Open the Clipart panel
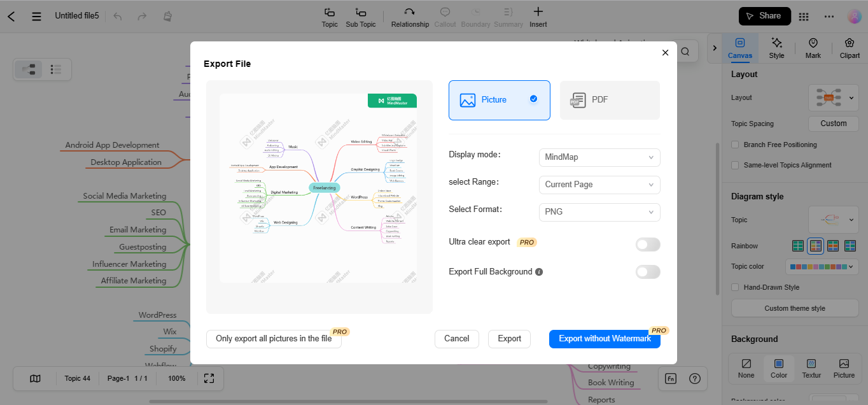Viewport: 868px width, 405px height. point(849,47)
